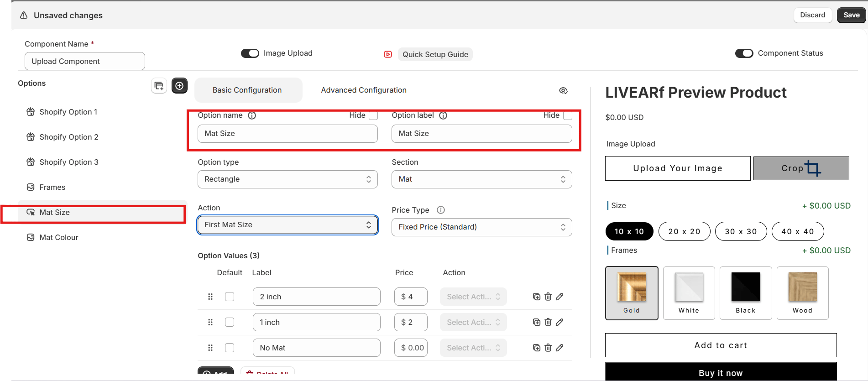Duplicate the 1 inch option value
Screen dimensions: 868x381
[x=537, y=322]
